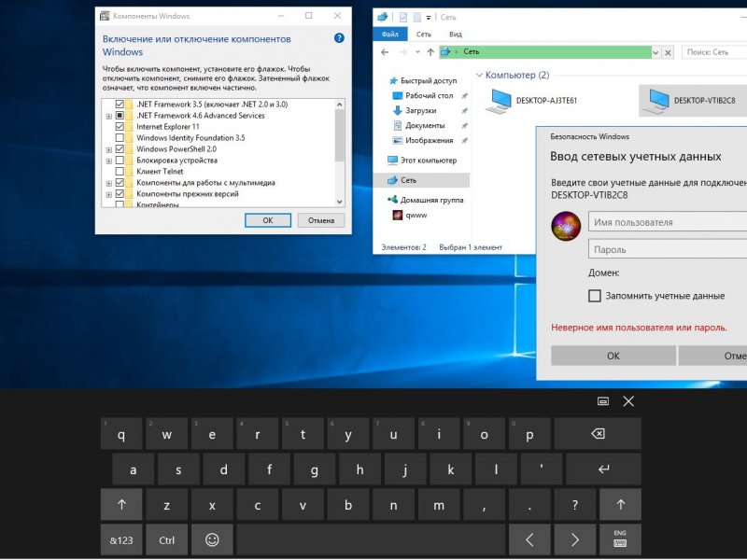747x560 pixels.
Task: Click the user avatar picture in credentials dialog
Action: click(x=566, y=226)
